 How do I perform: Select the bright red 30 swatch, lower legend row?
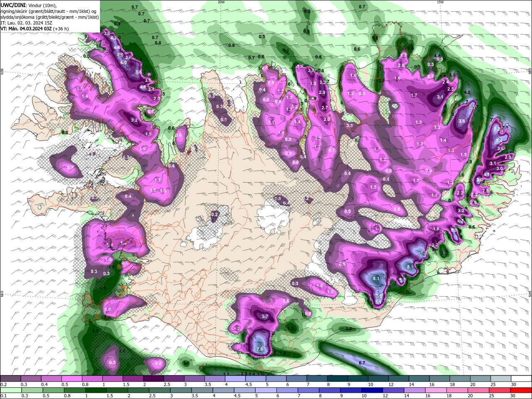click(x=521, y=390)
